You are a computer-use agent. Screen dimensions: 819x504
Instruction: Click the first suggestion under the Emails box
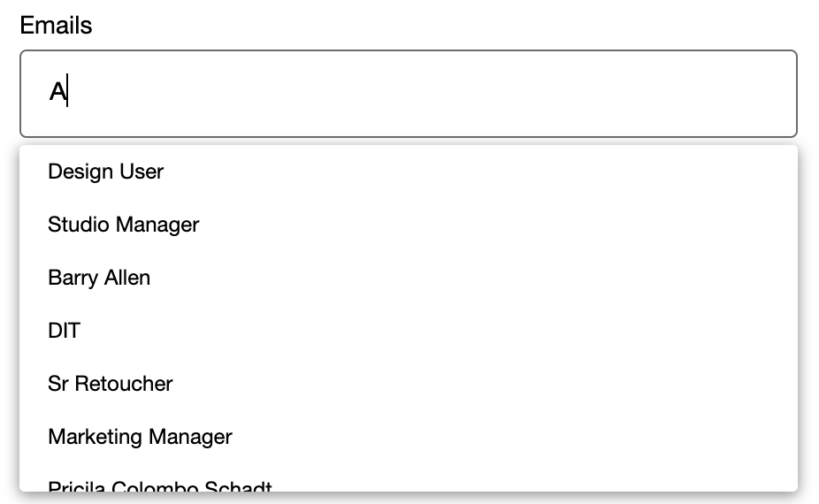click(x=409, y=172)
